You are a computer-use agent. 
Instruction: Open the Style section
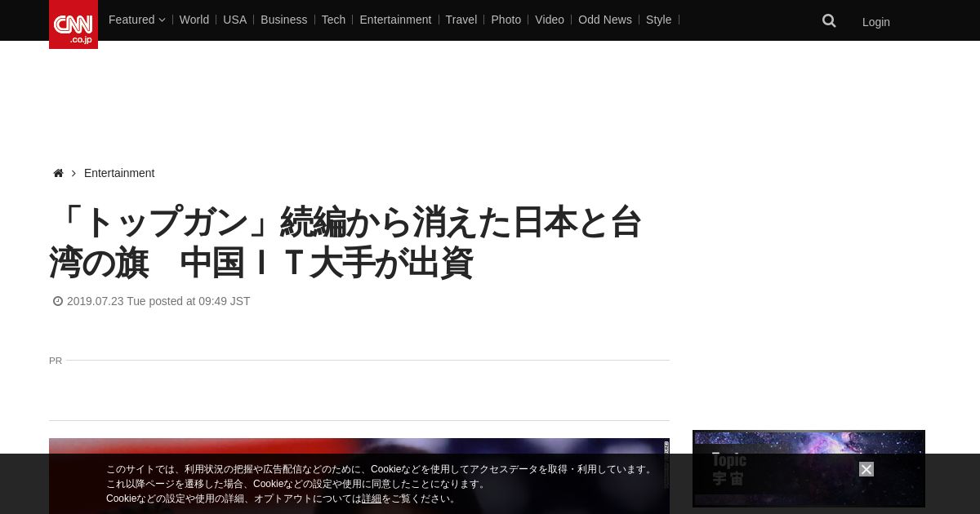click(659, 20)
